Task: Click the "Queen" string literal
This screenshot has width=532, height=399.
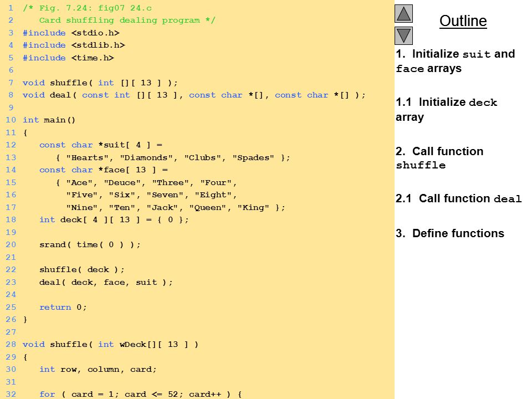Action: [208, 208]
